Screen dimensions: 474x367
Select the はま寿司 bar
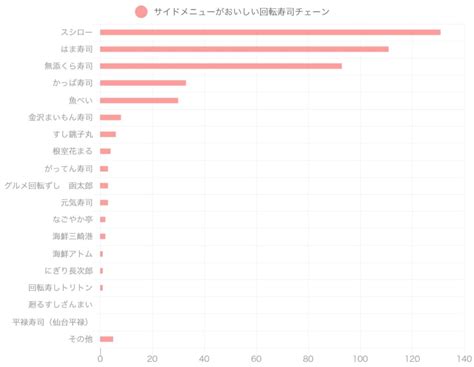click(x=244, y=49)
